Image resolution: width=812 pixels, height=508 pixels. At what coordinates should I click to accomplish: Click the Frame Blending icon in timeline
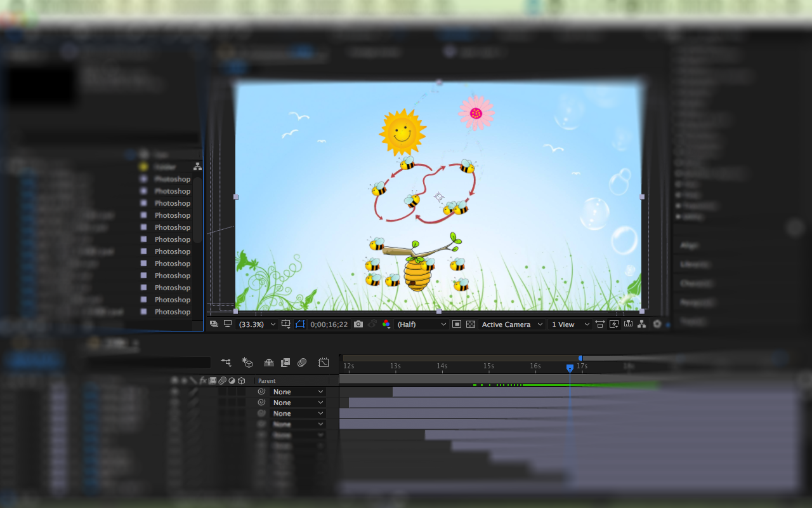click(x=285, y=363)
